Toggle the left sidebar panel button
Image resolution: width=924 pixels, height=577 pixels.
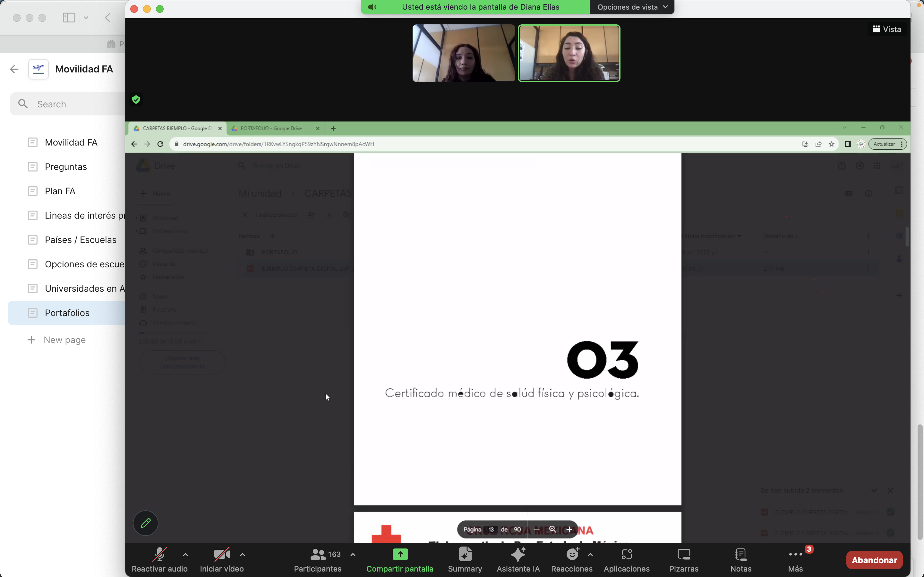[69, 18]
